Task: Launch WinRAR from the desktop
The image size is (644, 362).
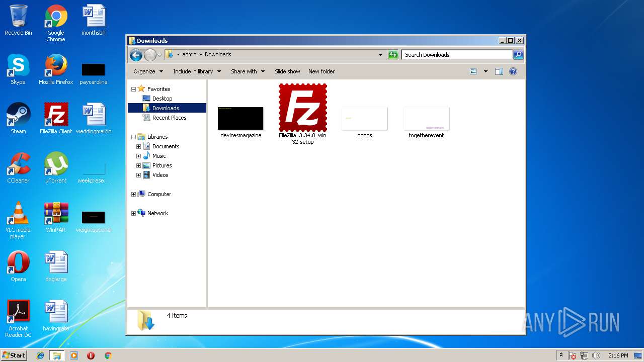Action: [56, 217]
